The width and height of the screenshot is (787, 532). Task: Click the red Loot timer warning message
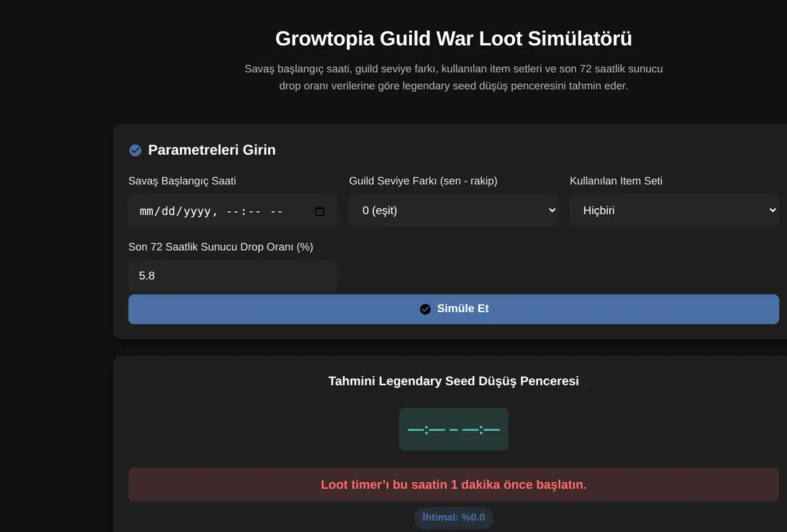454,485
